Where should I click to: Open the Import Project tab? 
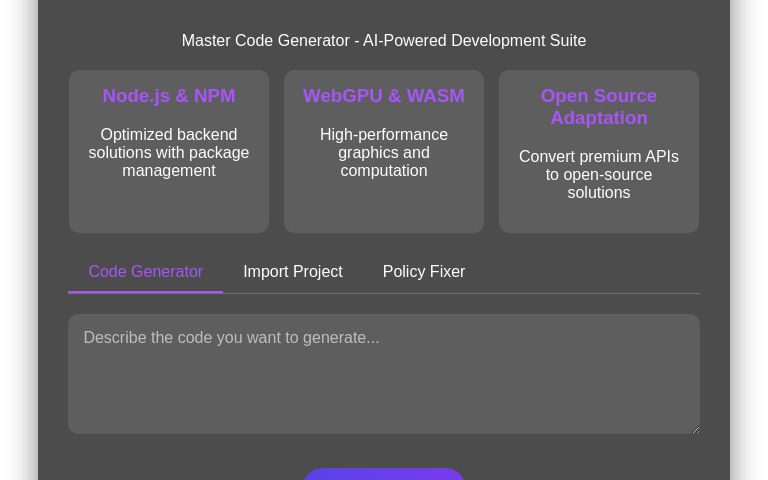[x=292, y=272]
